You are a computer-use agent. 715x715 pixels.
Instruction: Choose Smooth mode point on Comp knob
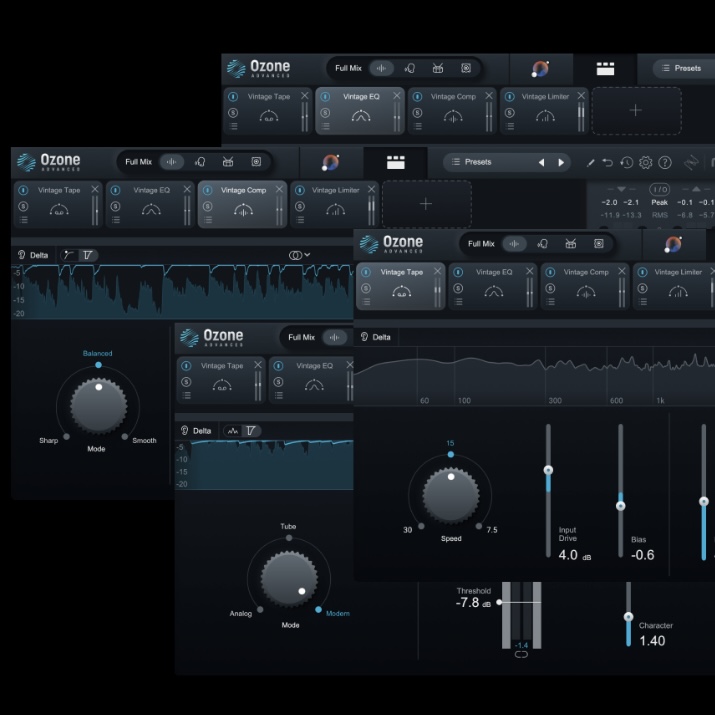coord(124,436)
